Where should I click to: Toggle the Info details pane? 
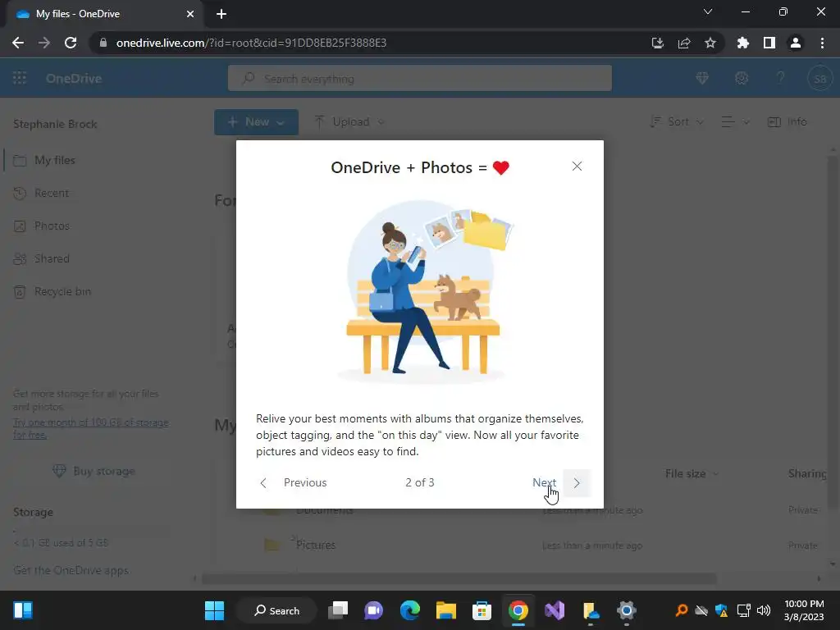[787, 121]
